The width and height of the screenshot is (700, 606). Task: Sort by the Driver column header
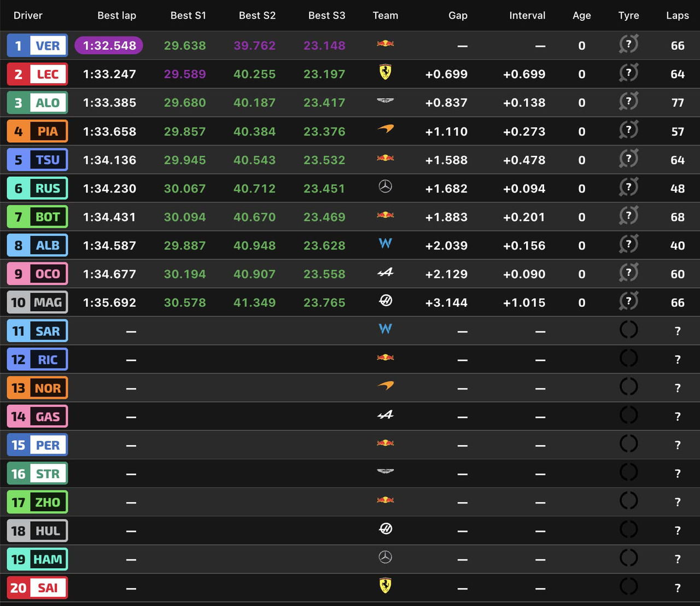pos(28,15)
